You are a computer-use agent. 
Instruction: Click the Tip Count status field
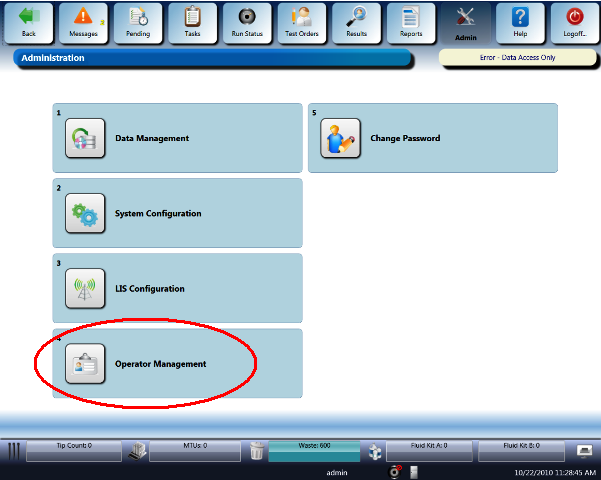74,446
